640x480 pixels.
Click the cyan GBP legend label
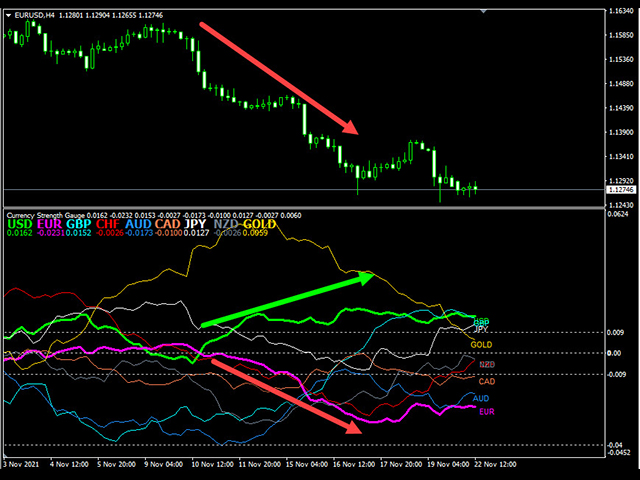click(79, 224)
